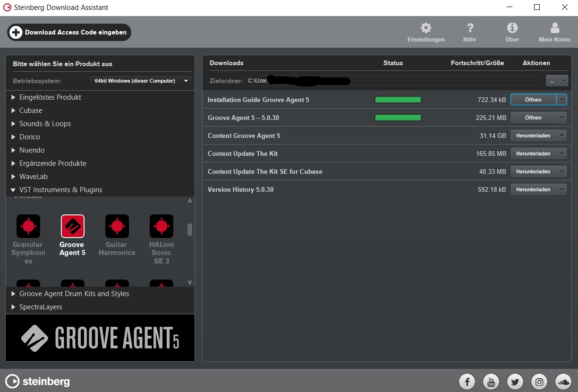Open Einstellungen gear icon
The image size is (578, 392).
(426, 28)
